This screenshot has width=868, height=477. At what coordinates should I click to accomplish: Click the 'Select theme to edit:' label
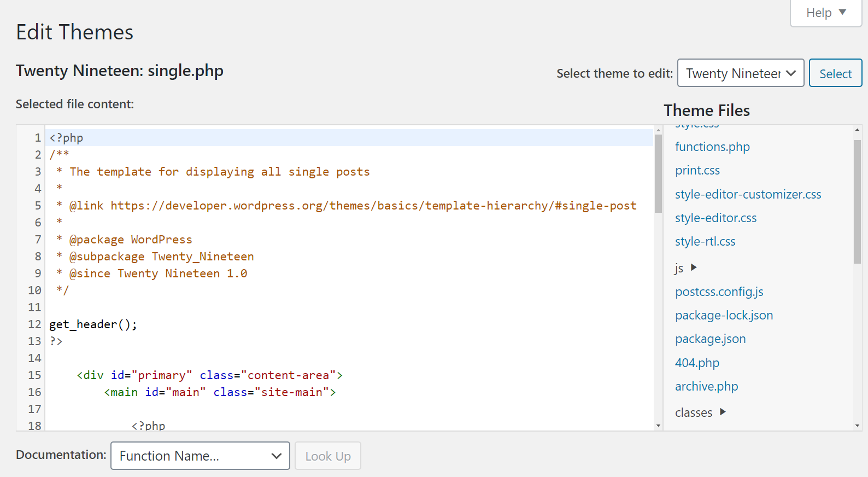(x=614, y=73)
